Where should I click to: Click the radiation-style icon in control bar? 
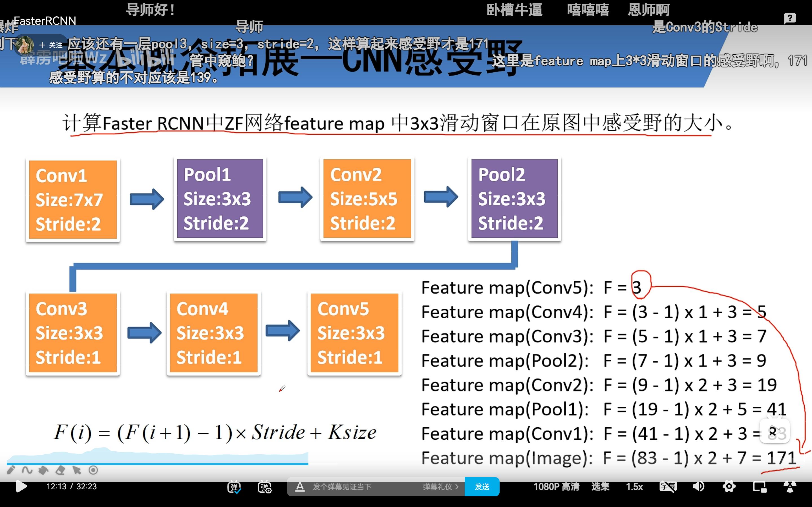tap(790, 486)
